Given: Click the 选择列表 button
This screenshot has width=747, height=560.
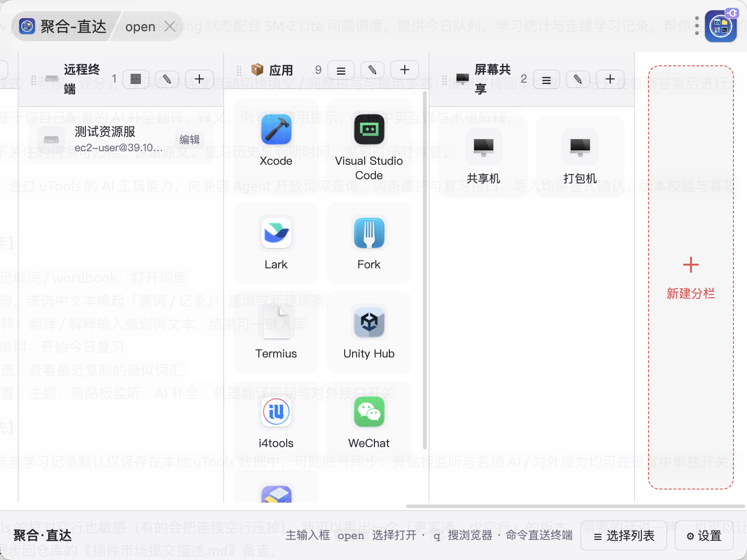Looking at the screenshot, I should tap(624, 536).
